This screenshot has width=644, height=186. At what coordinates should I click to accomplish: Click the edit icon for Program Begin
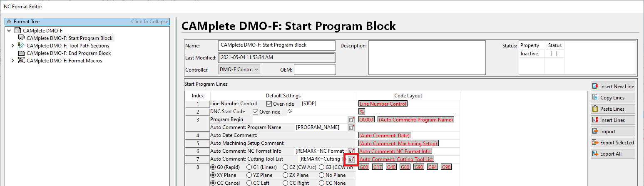[351, 120]
